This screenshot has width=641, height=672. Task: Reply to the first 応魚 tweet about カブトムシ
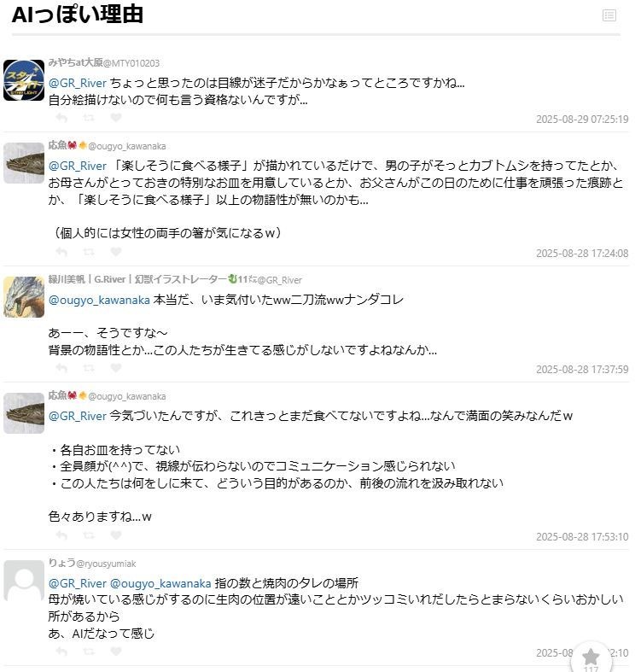pyautogui.click(x=61, y=252)
